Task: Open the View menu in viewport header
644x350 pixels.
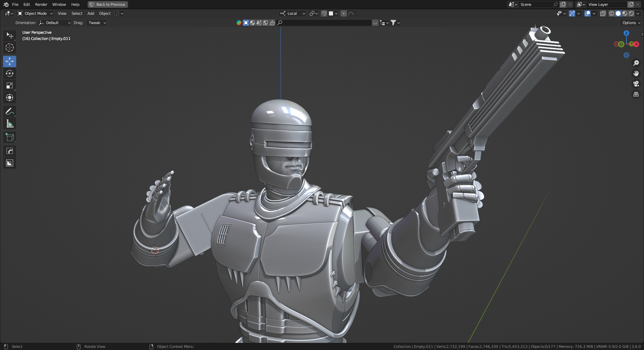Action: pos(62,13)
